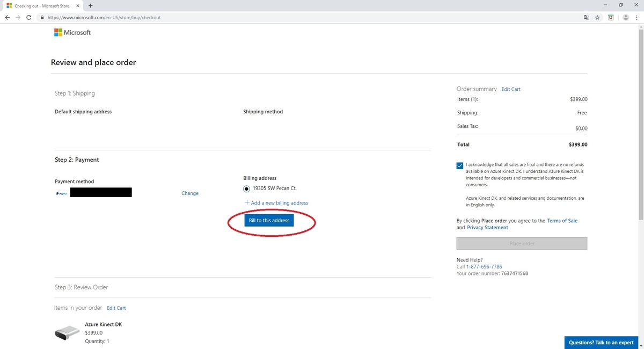Minimize the browser window

(606, 5)
